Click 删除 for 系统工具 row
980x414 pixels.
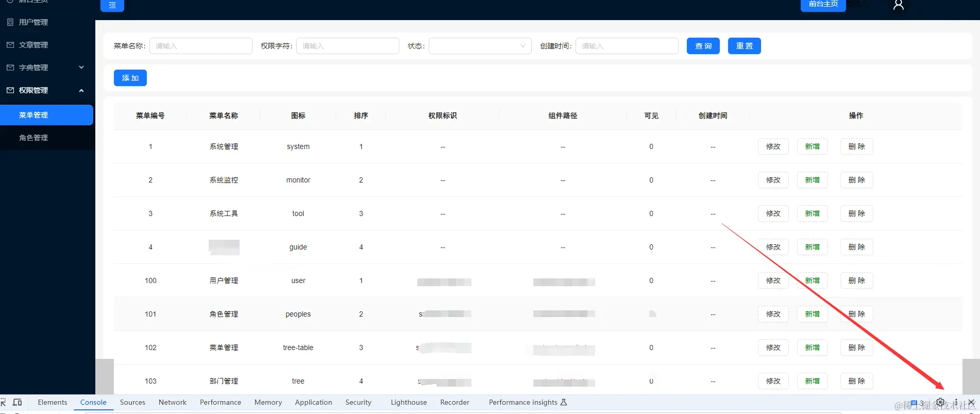click(x=856, y=213)
